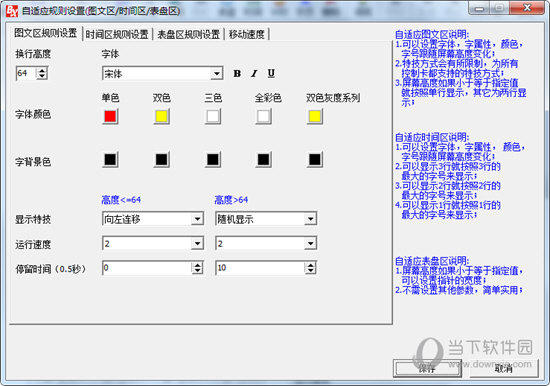The width and height of the screenshot is (550, 386).
Task: Change 全彩色 black background color swatch
Action: (x=264, y=160)
